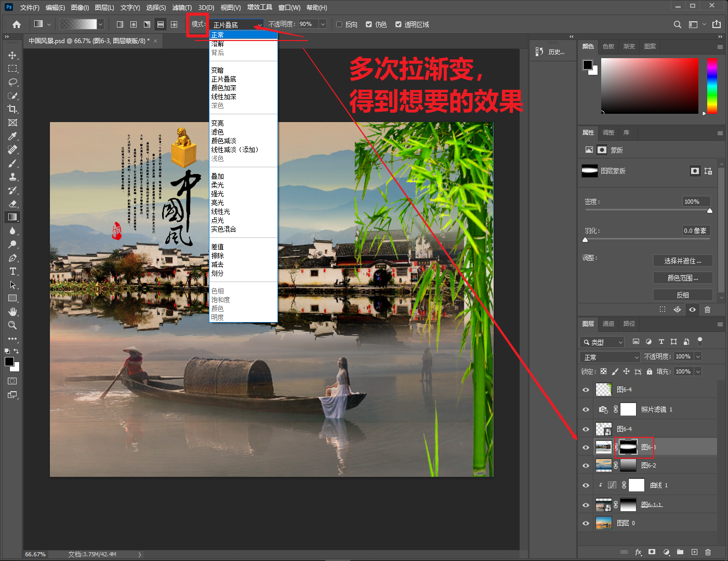Image resolution: width=728 pixels, height=561 pixels.
Task: Choose the radial gradient style icon
Action: [x=134, y=24]
